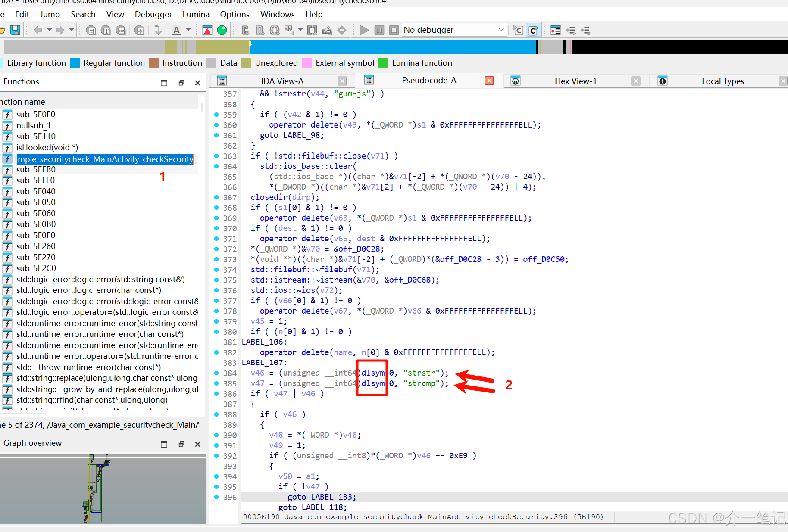
Task: Click the hash (#) search circle icon
Action: coord(91,30)
